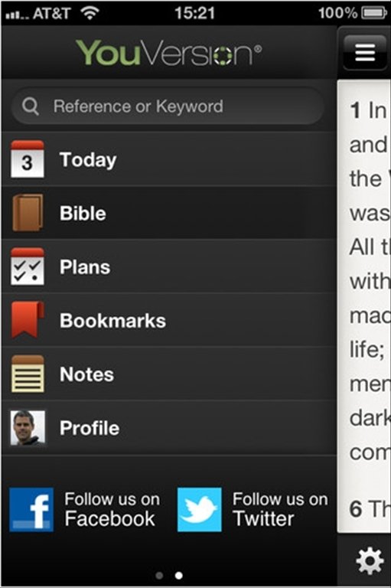Select the Today menu item
The width and height of the screenshot is (391, 588).
point(169,159)
